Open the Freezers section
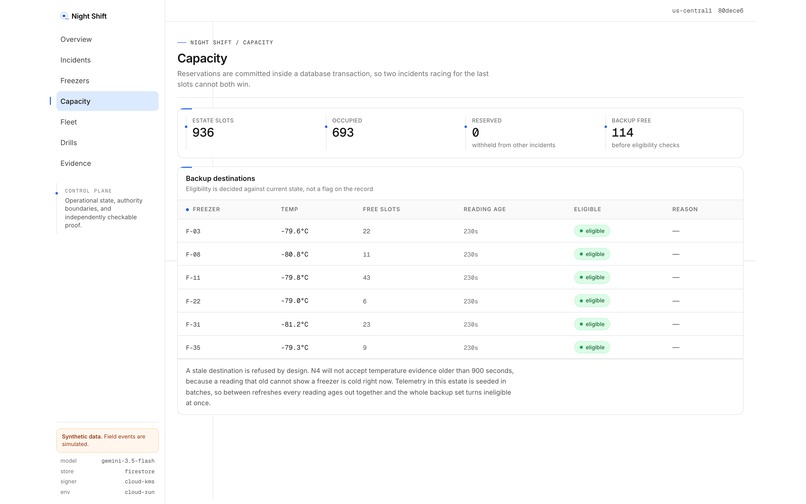Screen dimensions: 806x504 75,80
